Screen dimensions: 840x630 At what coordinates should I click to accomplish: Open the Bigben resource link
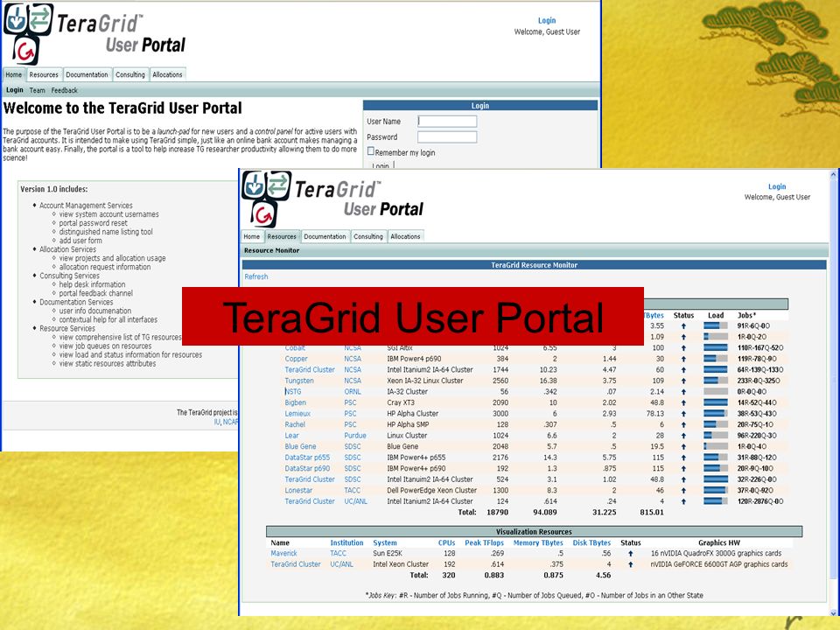(x=295, y=402)
